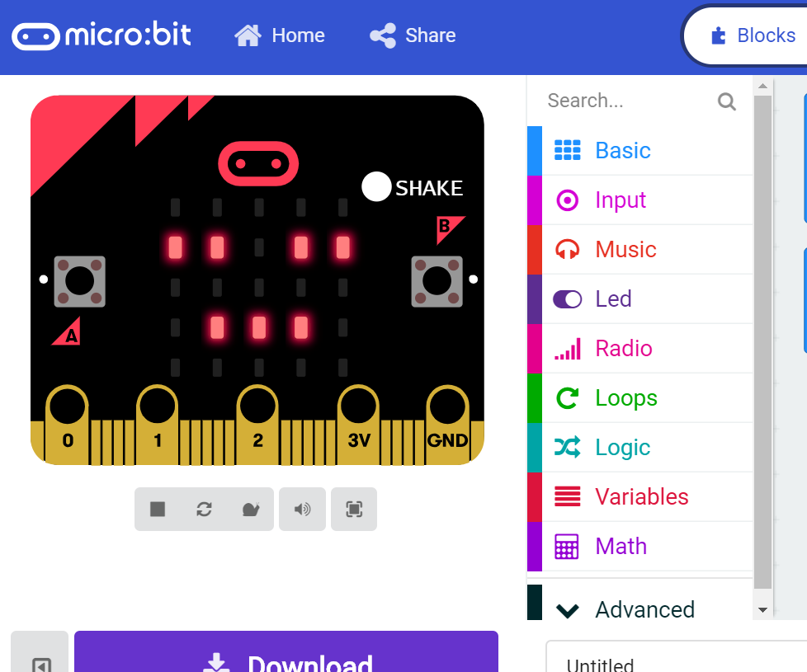Open the Share dialog
Image resolution: width=807 pixels, height=672 pixels.
pos(412,35)
